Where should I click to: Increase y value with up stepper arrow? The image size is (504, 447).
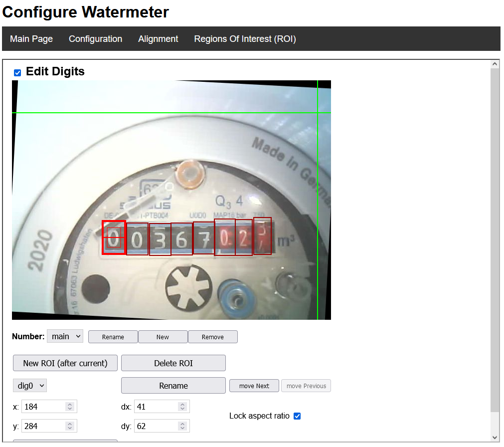(70, 424)
